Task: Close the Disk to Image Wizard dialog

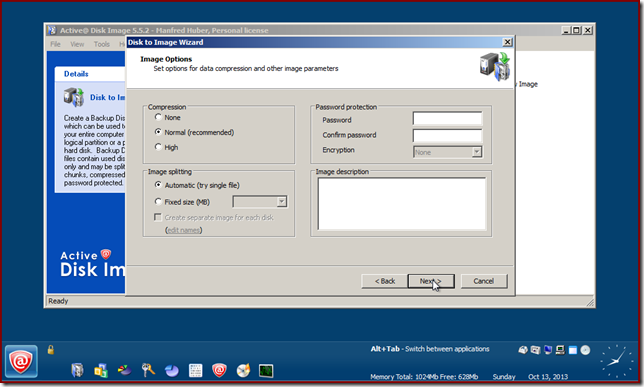Action: pyautogui.click(x=508, y=42)
